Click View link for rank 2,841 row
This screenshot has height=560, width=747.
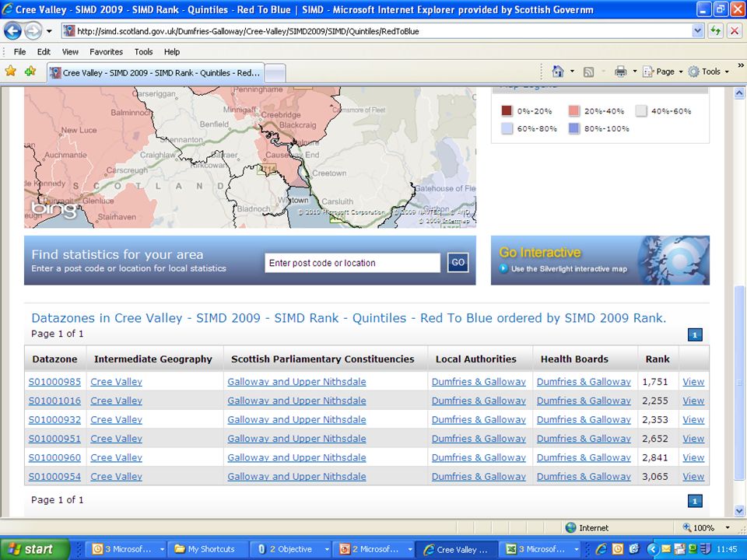693,457
